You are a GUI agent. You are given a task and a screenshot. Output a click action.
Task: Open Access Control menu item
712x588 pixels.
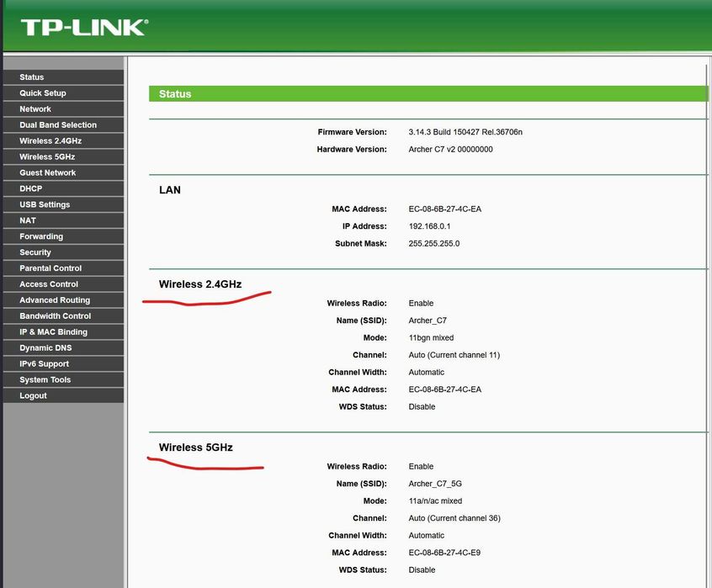click(x=63, y=284)
